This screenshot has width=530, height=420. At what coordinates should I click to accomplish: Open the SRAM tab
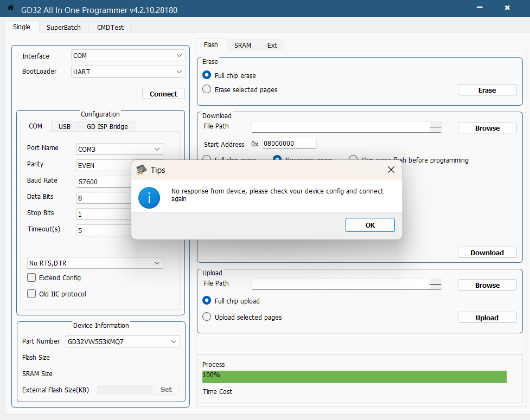tap(242, 45)
